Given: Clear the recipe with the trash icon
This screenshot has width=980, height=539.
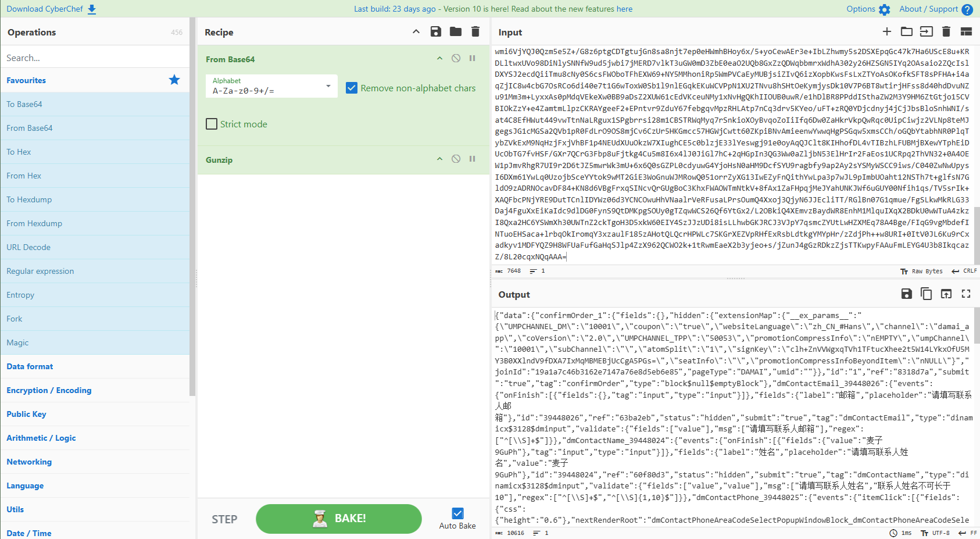Looking at the screenshot, I should click(475, 32).
